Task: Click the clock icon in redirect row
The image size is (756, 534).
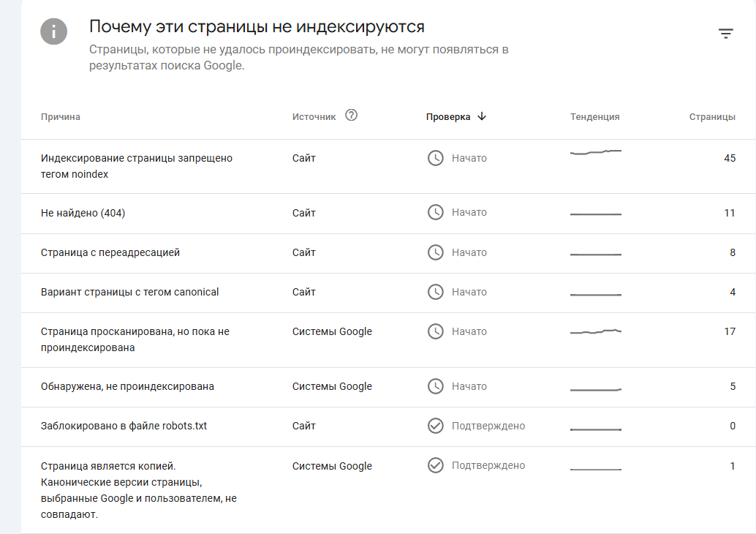Action: (x=436, y=252)
